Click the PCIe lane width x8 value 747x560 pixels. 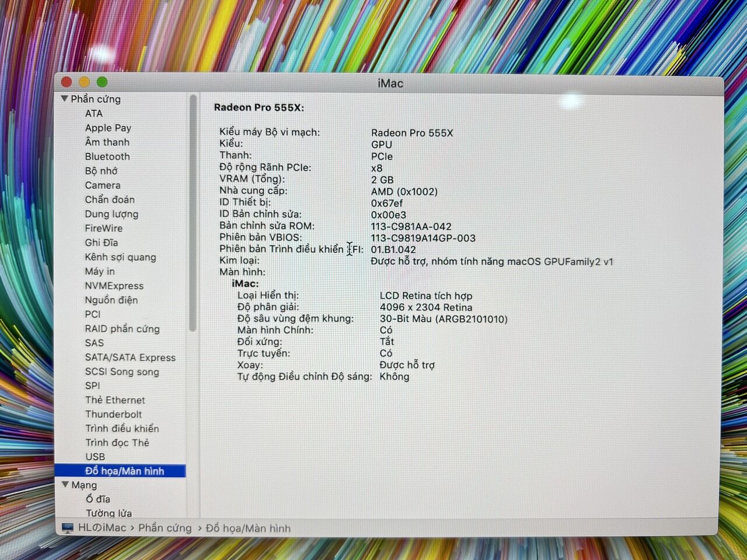(376, 168)
